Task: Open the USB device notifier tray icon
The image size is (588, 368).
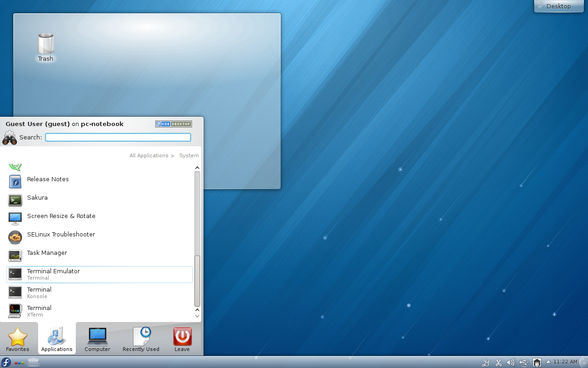Action: tap(524, 362)
